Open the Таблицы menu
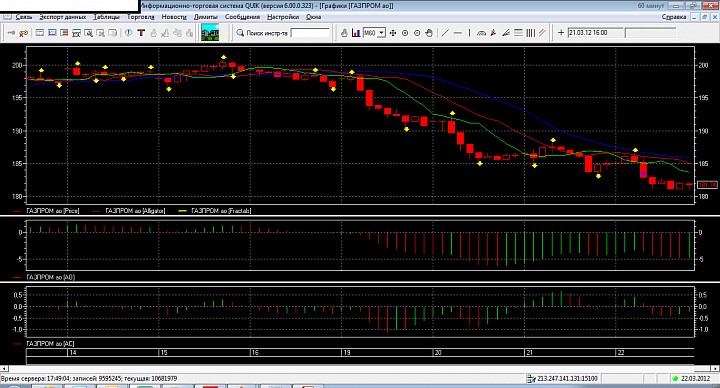The height and width of the screenshot is (388, 720). (107, 17)
